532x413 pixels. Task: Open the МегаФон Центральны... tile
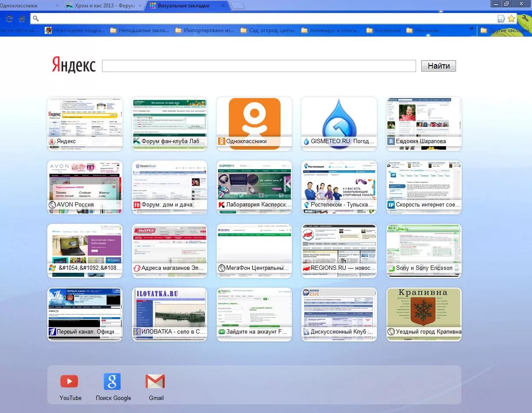[x=254, y=251]
